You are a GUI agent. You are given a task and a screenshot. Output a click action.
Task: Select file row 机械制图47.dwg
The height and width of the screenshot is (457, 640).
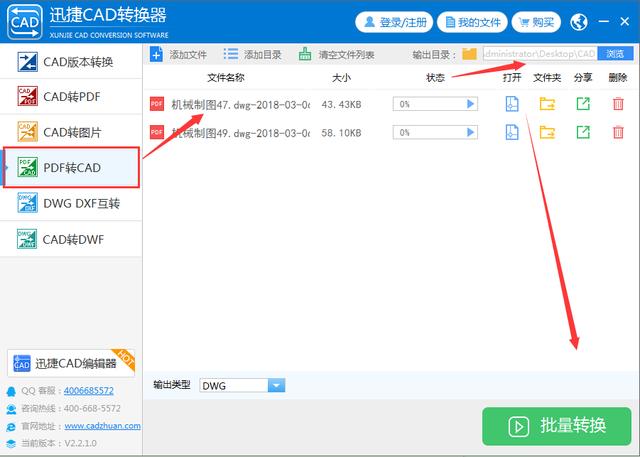click(391, 104)
